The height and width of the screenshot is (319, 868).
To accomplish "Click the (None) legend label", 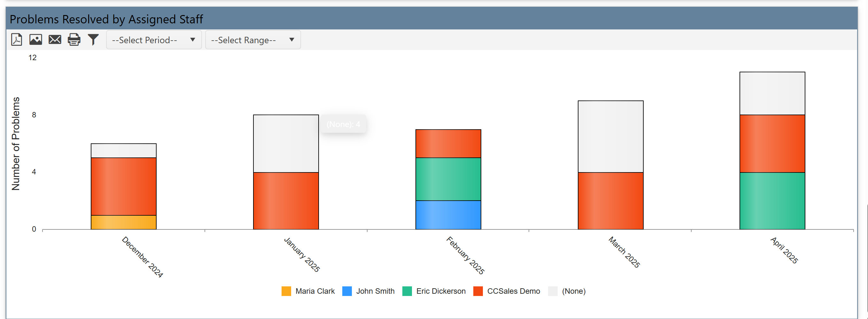I will click(573, 291).
